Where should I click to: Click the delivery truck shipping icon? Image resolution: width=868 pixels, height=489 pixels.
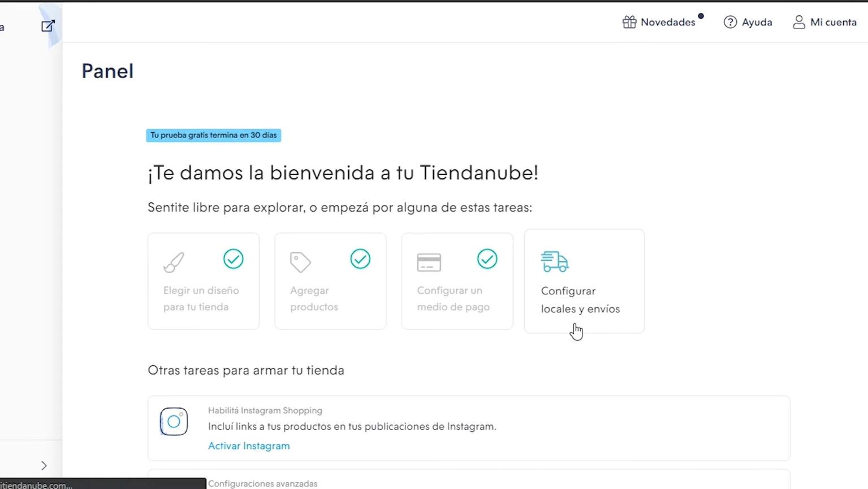coord(555,261)
